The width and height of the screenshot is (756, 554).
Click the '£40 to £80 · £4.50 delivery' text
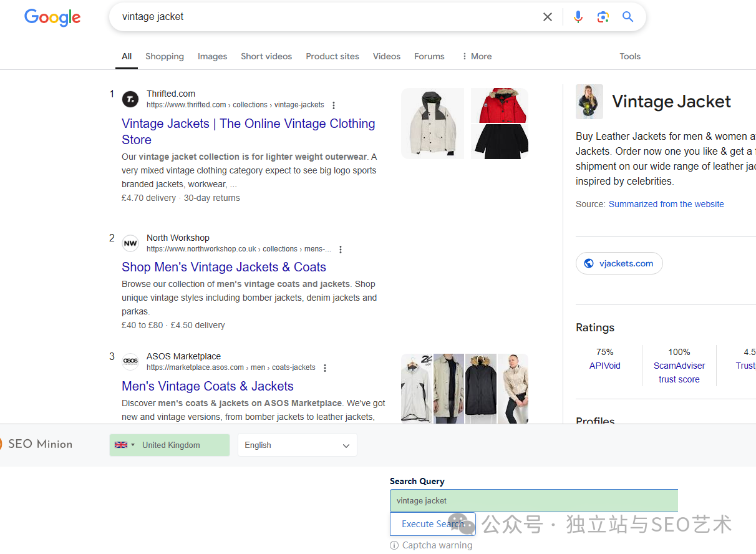point(173,325)
